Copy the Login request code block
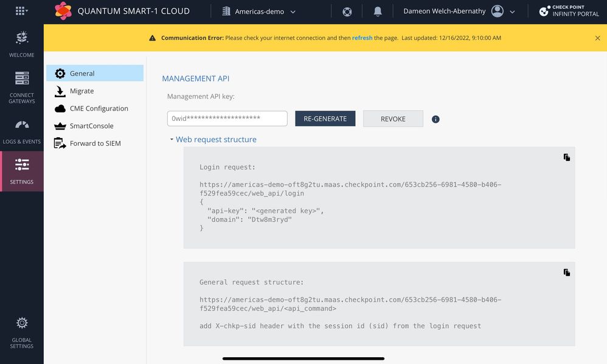607x364 pixels. [567, 157]
